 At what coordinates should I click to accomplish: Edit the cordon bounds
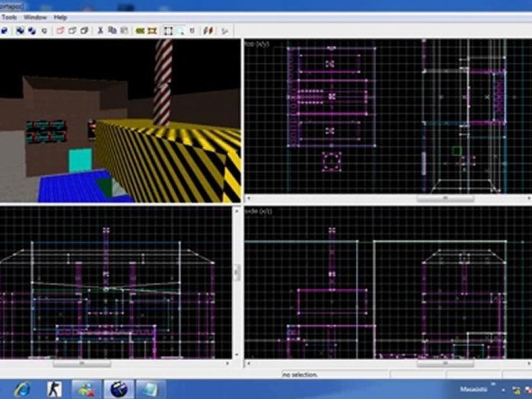(152, 31)
